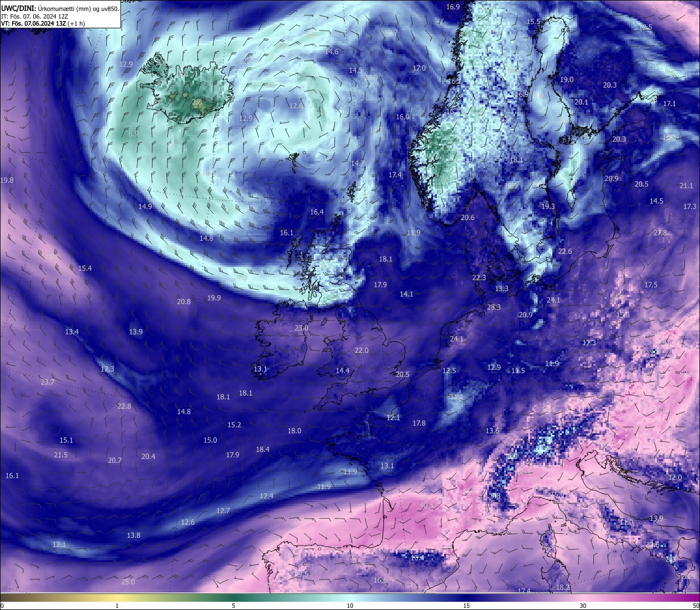Click the '30' tick label on the color scale
The image size is (700, 610).
(x=583, y=606)
